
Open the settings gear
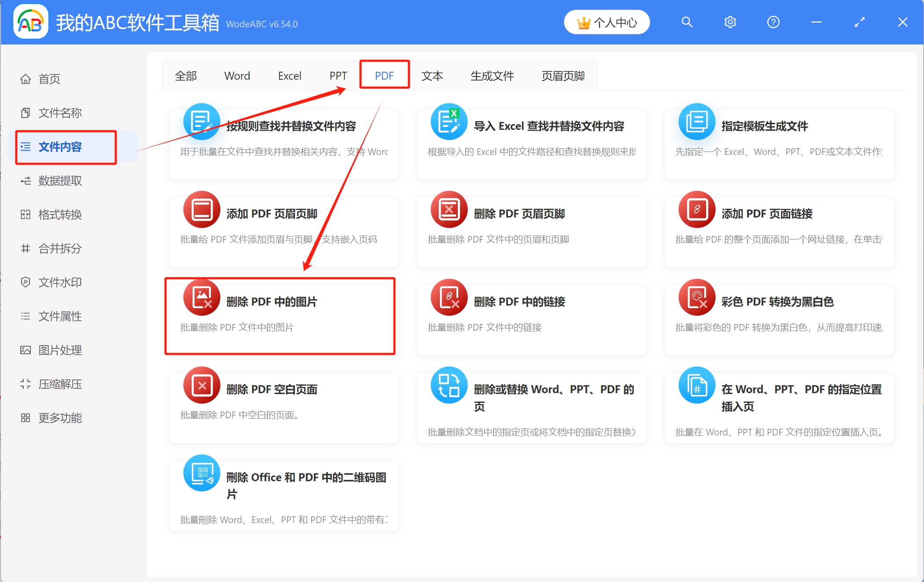[x=729, y=22]
